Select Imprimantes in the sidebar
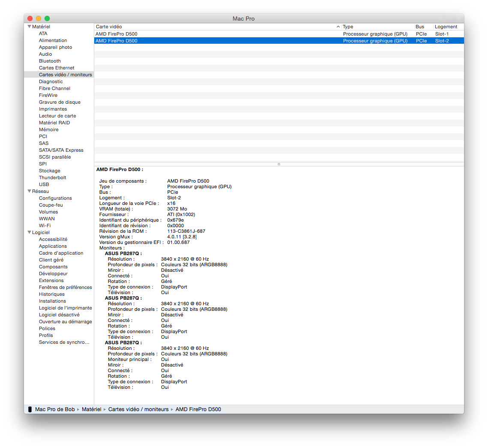This screenshot has width=488, height=448. (53, 109)
